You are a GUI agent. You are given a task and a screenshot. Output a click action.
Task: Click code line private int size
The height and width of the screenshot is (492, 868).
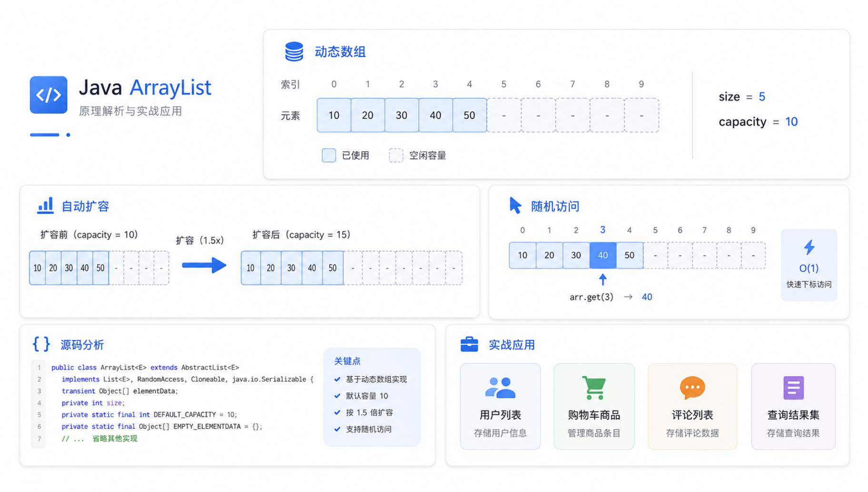[93, 403]
